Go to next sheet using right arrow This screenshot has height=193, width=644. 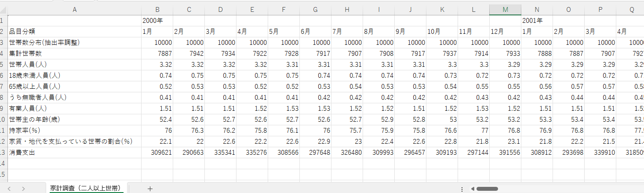point(23,189)
